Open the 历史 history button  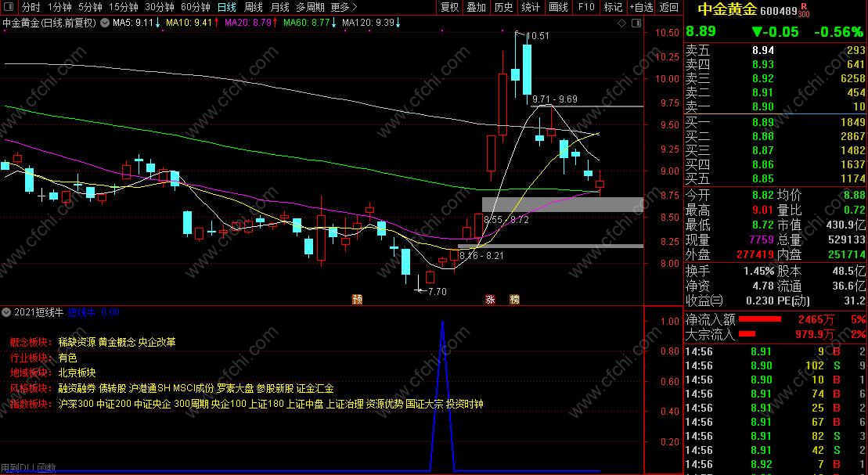[x=503, y=7]
